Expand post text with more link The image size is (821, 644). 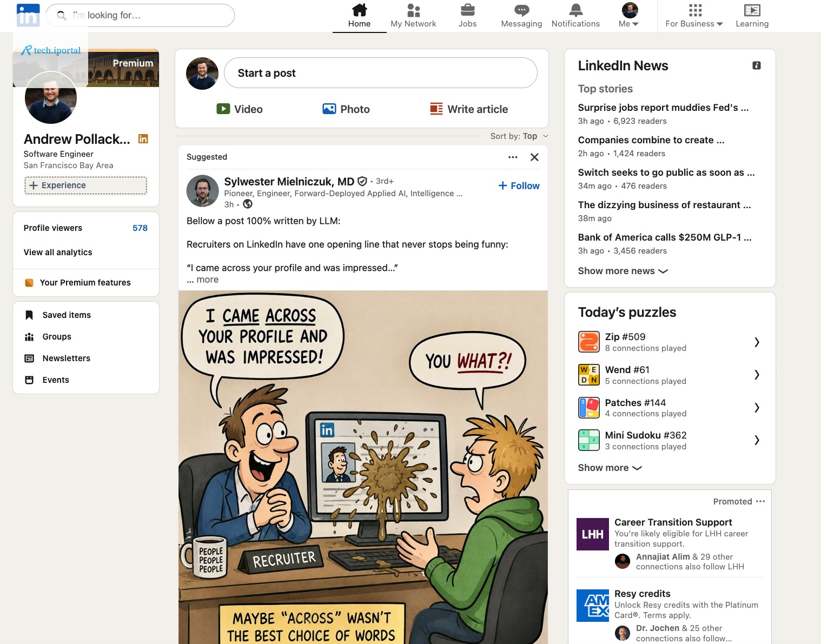click(208, 280)
